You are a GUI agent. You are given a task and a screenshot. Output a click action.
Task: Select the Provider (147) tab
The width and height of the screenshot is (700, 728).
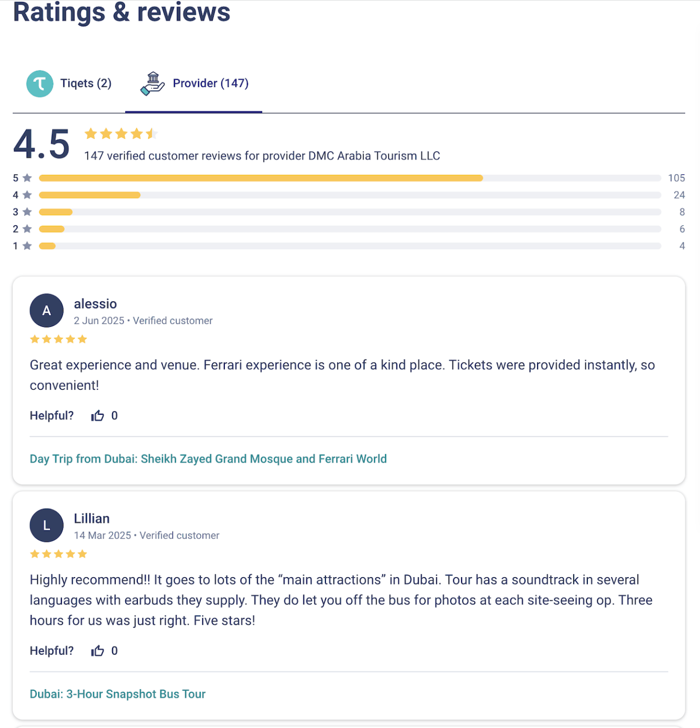tap(210, 84)
